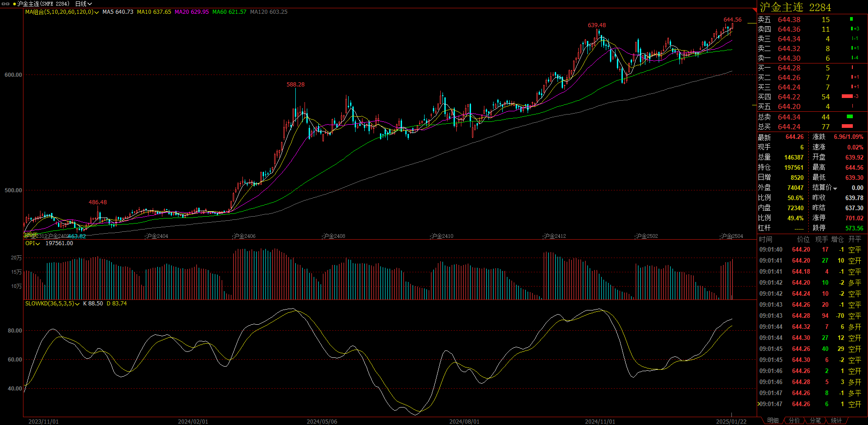Screen dimensions: 868x425
Task: Open the OPI indicator dropdown
Action: pos(38,244)
